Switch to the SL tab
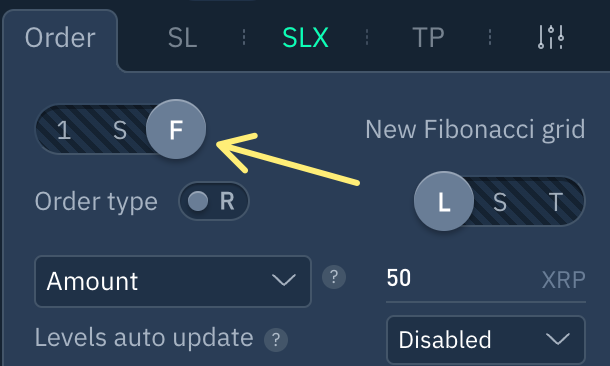This screenshot has width=610, height=366. click(182, 38)
